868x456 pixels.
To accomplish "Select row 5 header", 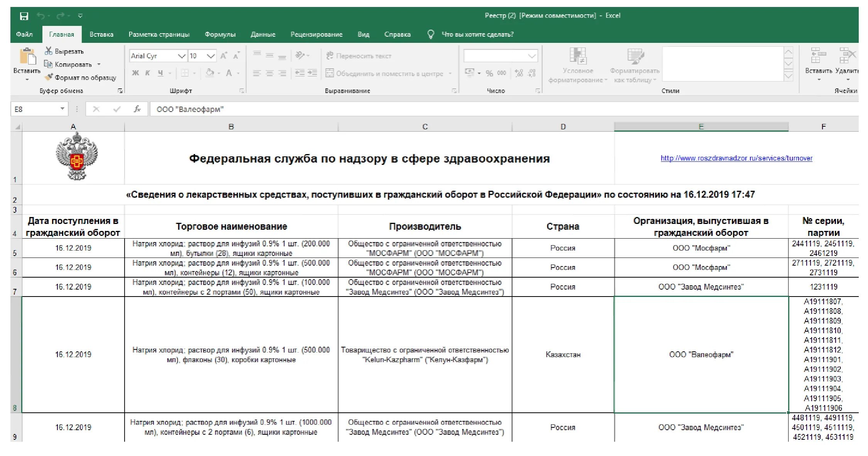I will [x=15, y=248].
